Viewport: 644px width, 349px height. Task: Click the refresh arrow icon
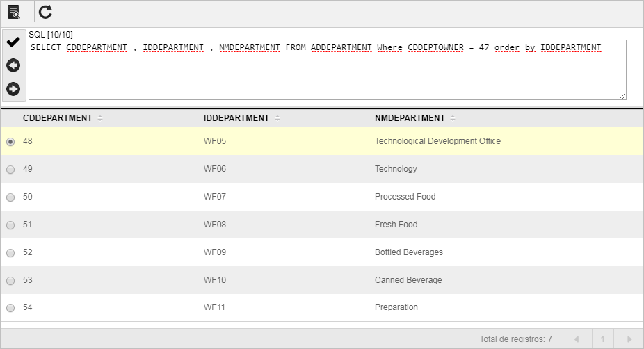click(45, 12)
